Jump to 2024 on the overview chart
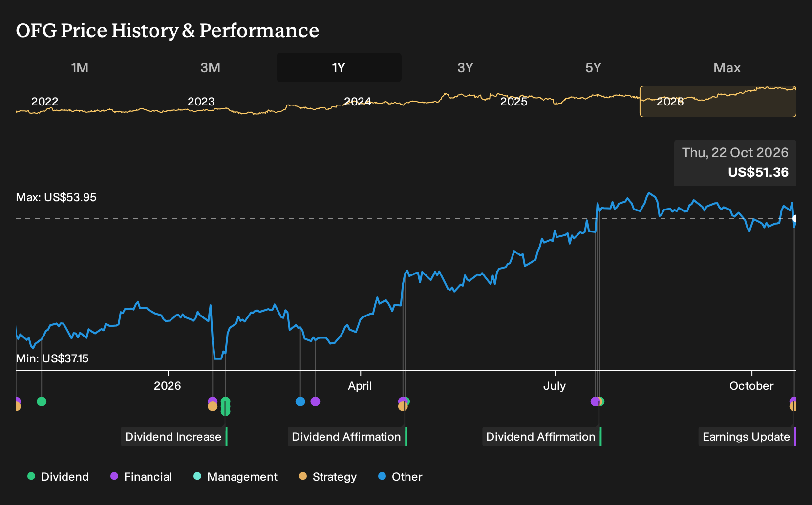Viewport: 812px width, 505px height. click(357, 102)
